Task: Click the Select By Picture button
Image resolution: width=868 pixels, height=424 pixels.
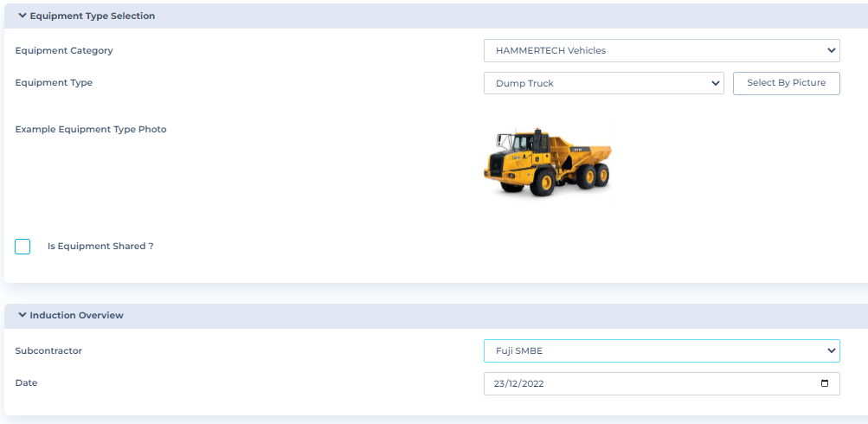Action: click(786, 83)
